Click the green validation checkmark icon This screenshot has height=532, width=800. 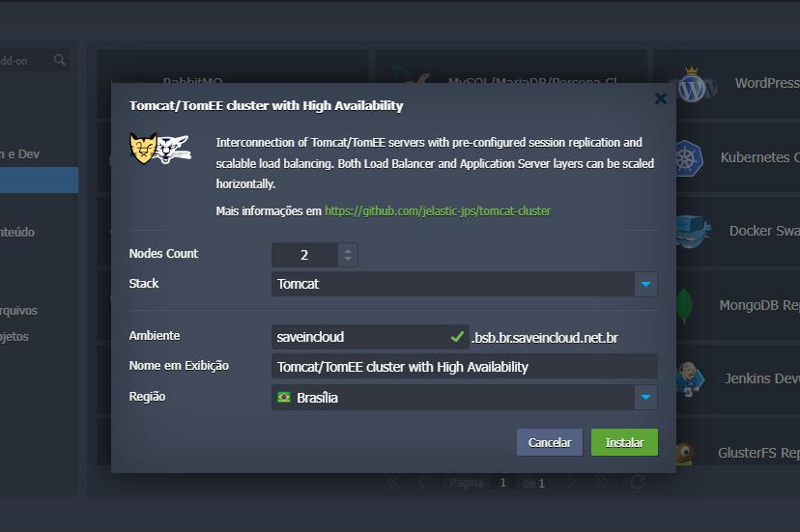(x=458, y=337)
